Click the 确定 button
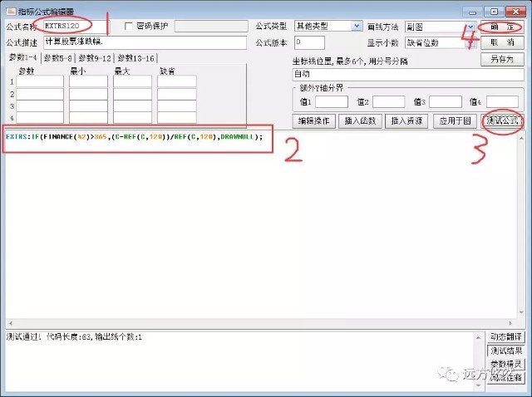The height and width of the screenshot is (397, 532). (502, 27)
